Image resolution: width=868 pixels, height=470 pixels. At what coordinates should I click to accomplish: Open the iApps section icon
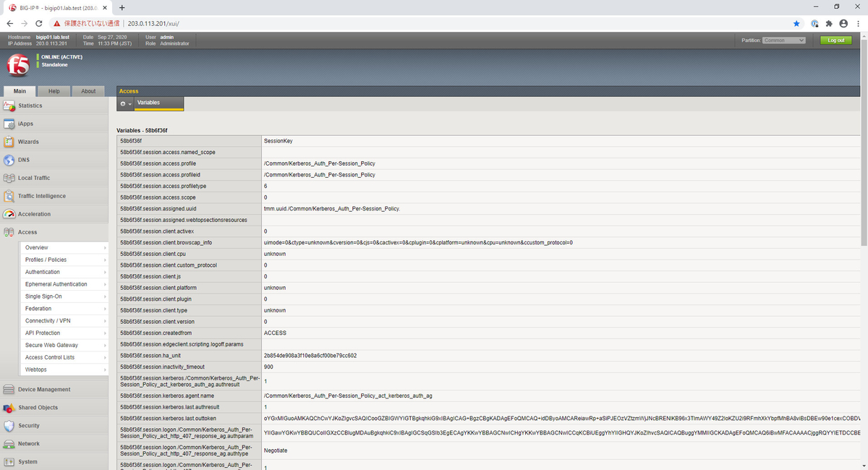pyautogui.click(x=9, y=124)
